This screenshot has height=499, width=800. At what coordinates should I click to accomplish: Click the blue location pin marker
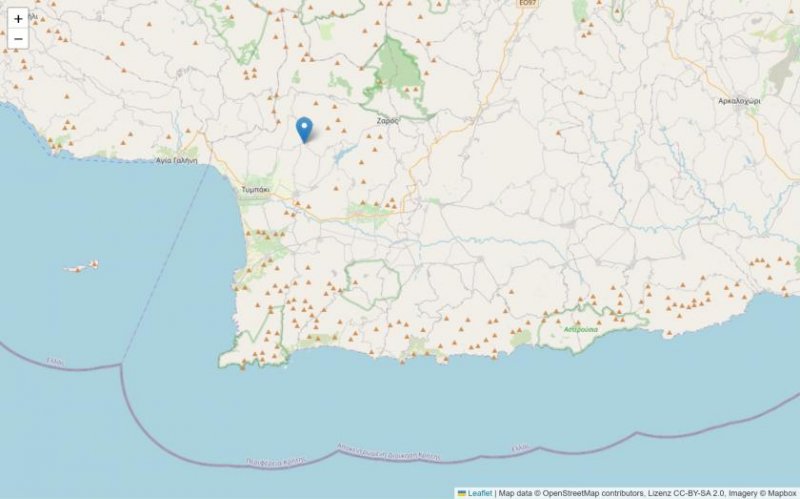click(x=304, y=130)
